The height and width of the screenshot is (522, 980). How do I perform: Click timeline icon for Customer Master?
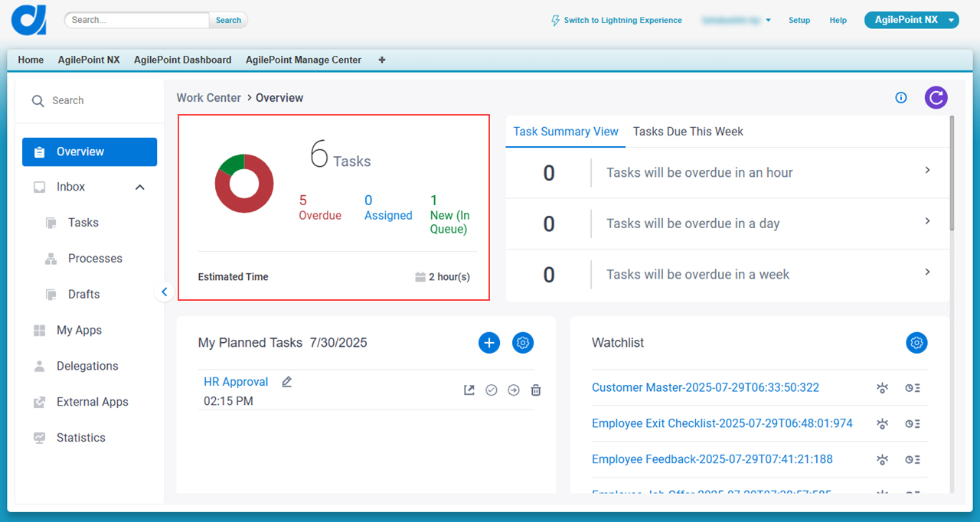point(913,388)
